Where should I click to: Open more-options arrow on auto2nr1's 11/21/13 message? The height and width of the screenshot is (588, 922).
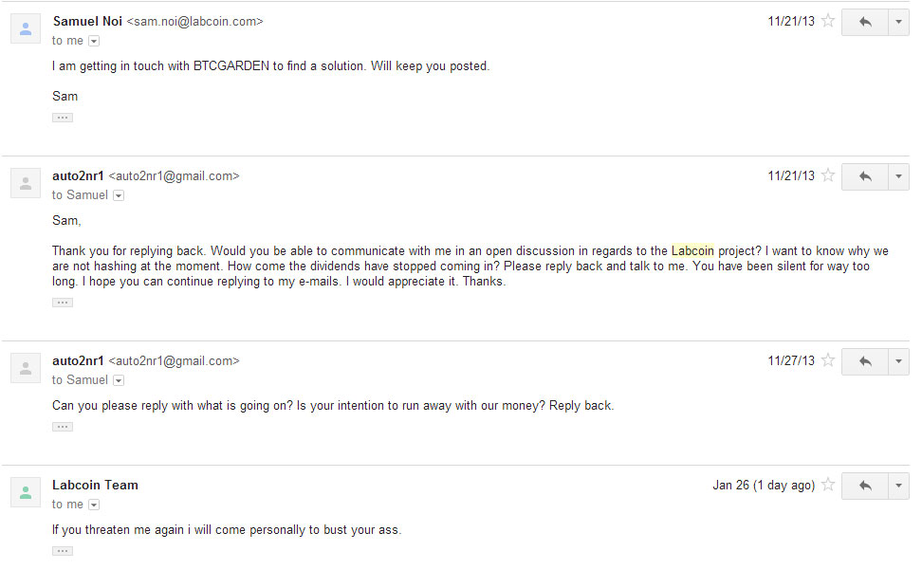(x=898, y=177)
